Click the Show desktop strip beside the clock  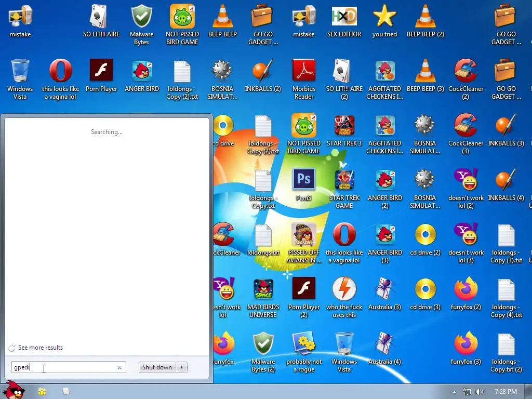[528, 392]
